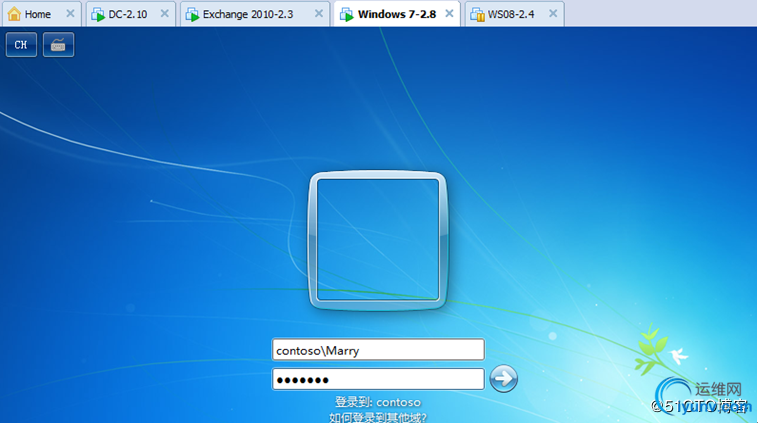
Task: Switch to Exchange 2010-2.3 tab
Action: (255, 14)
